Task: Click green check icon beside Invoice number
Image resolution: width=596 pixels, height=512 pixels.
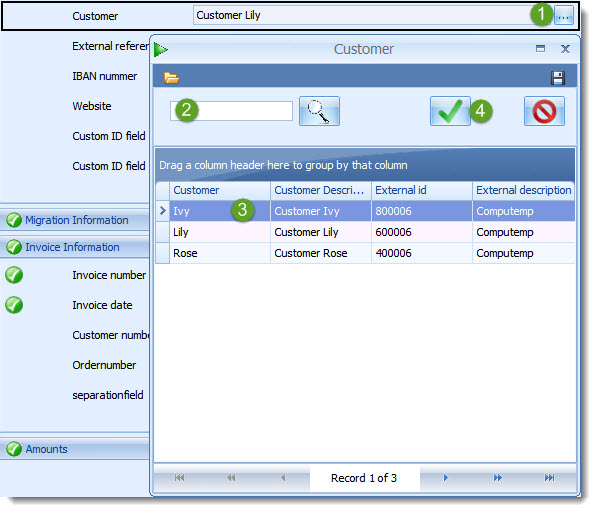Action: (x=14, y=275)
